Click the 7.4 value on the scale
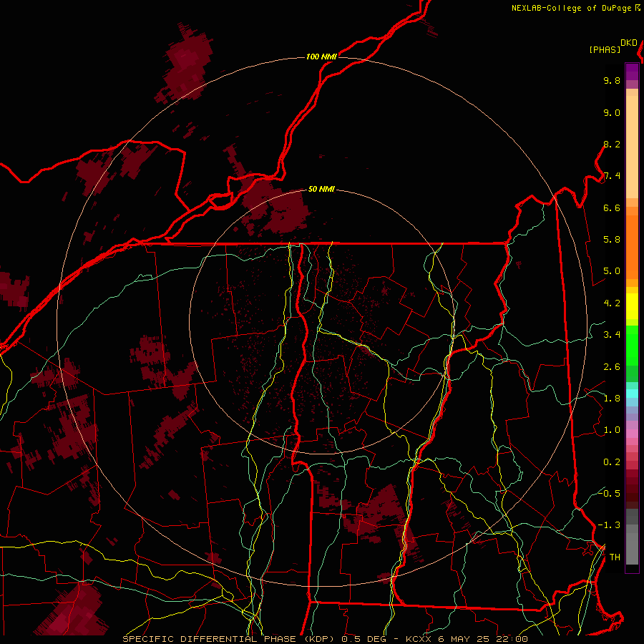The height and width of the screenshot is (644, 644). click(612, 176)
